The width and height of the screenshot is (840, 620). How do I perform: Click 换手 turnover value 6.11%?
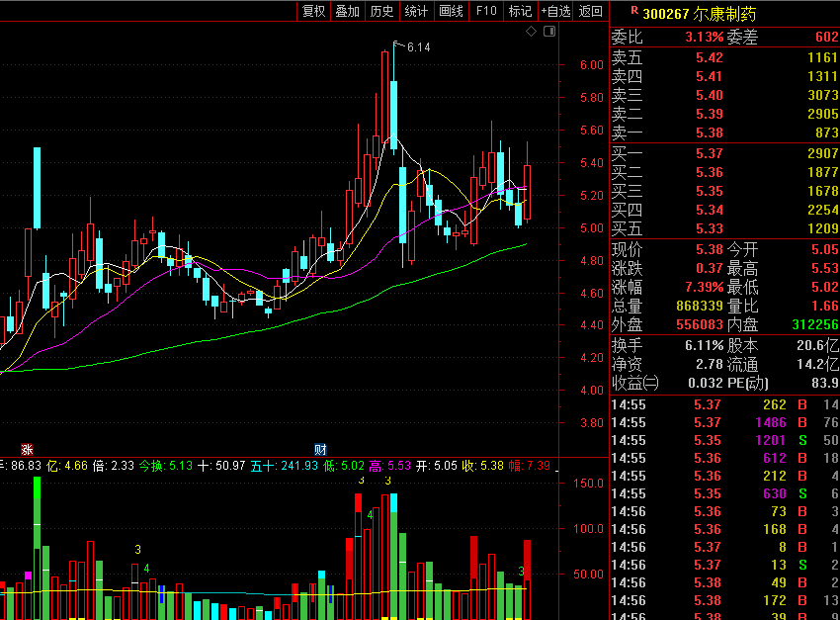coord(704,346)
